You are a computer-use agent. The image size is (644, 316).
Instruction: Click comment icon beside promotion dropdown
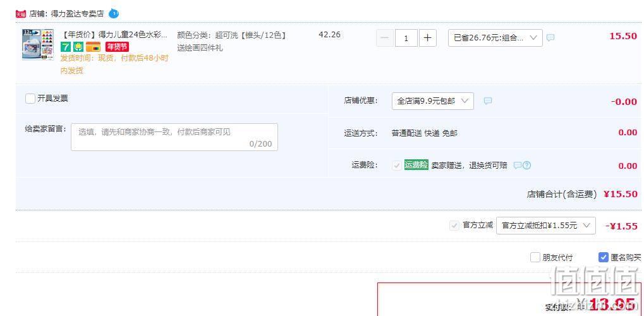point(550,37)
